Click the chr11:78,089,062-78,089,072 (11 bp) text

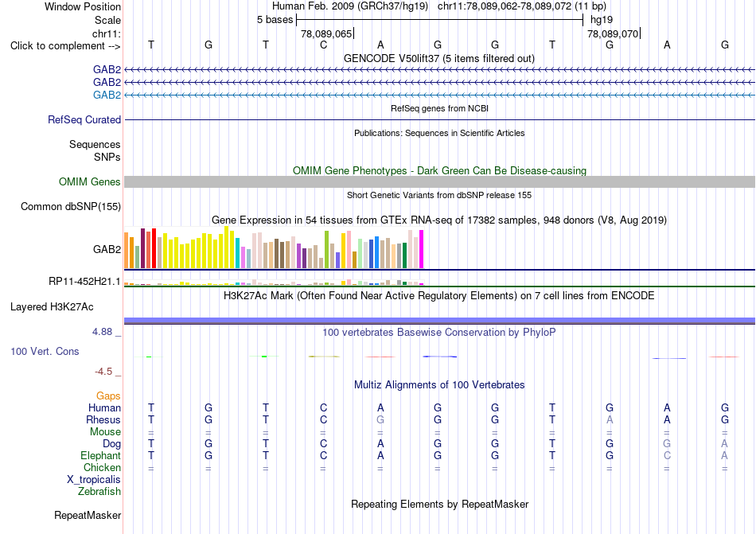tap(522, 6)
